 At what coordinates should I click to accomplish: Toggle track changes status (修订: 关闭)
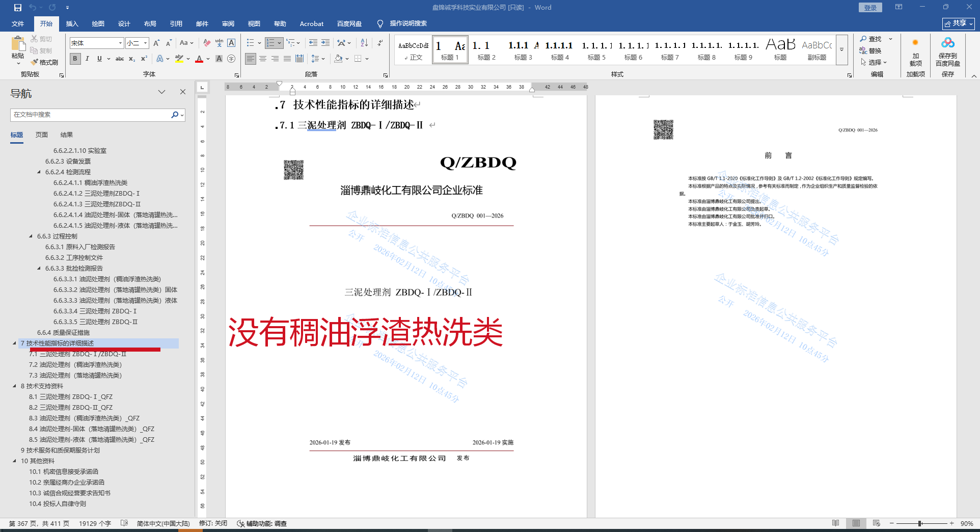pos(213,523)
